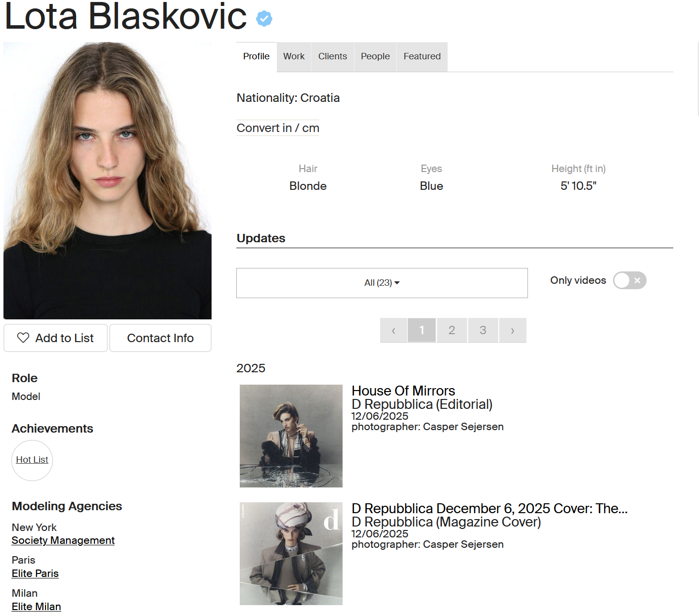Click the blue verified badge icon

[264, 19]
